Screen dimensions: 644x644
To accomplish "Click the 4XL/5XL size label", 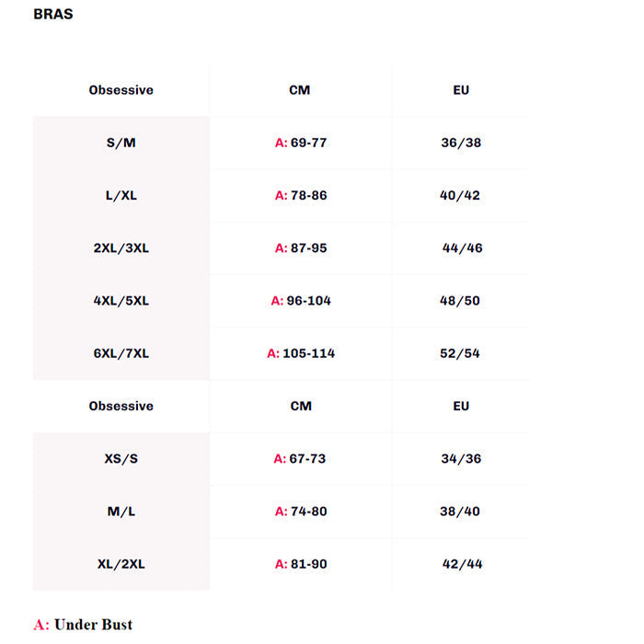I will tap(121, 301).
